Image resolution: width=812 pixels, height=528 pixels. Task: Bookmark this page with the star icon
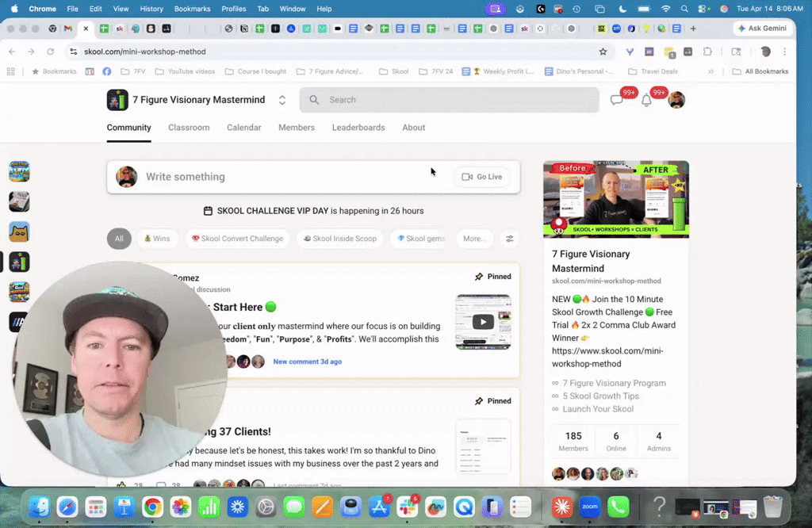point(603,52)
